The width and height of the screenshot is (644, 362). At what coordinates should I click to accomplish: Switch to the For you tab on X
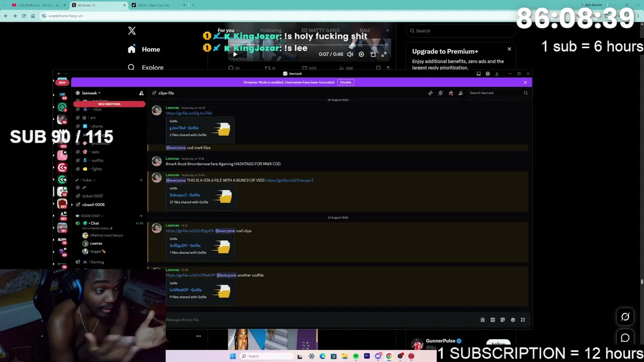point(226,31)
